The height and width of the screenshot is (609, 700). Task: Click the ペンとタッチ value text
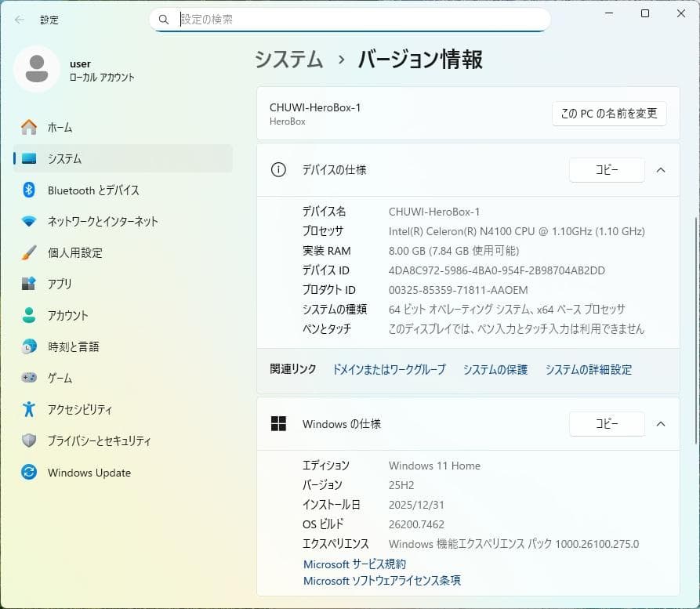pyautogui.click(x=516, y=328)
